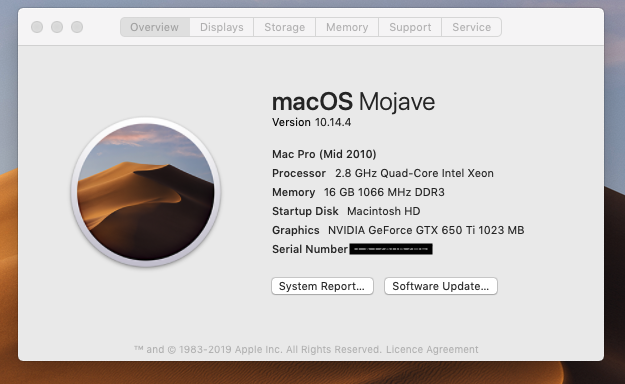Click the Serial Number label
Viewport: 625px width, 384px height.
pos(310,249)
